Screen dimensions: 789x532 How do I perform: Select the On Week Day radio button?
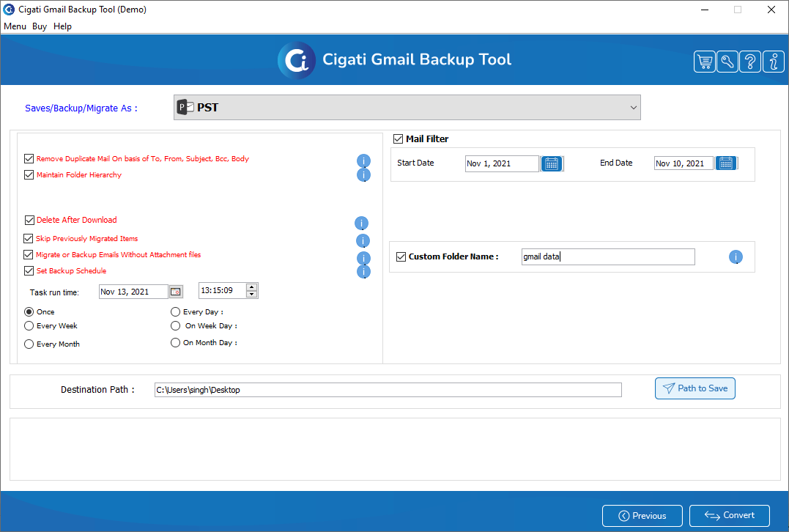coord(175,326)
